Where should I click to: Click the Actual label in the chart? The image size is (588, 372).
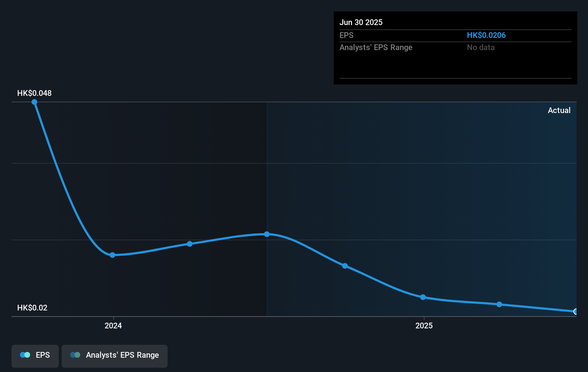coord(559,110)
